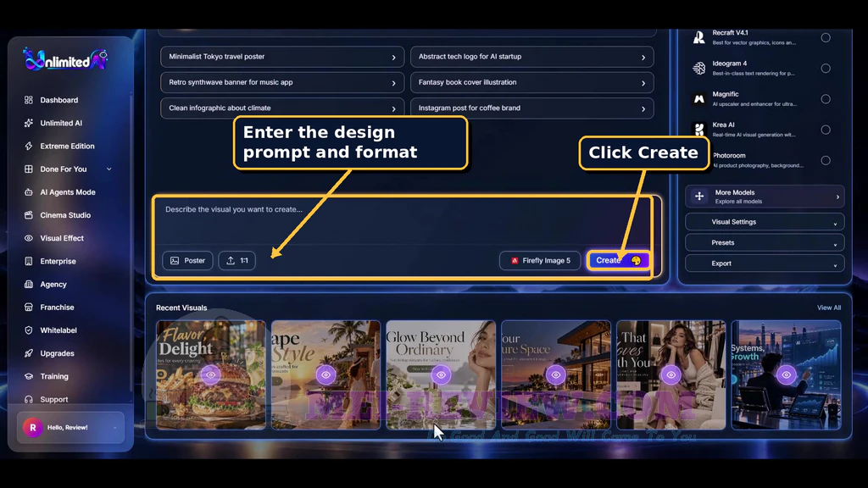Image resolution: width=868 pixels, height=488 pixels.
Task: Choose Instagram post for coffee brand
Action: 532,108
